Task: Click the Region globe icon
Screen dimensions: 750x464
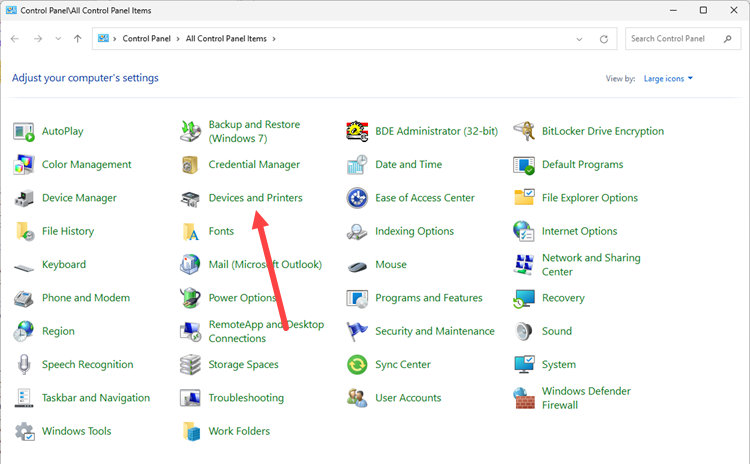Action: 23,331
